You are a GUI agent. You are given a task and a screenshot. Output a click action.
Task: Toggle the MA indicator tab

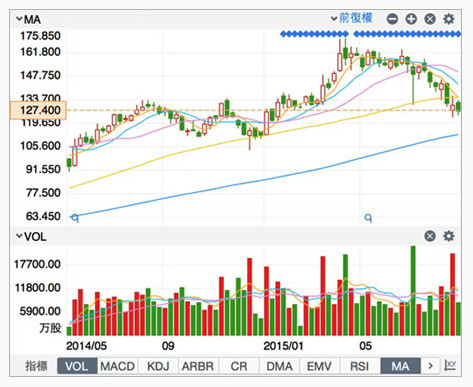[400, 366]
